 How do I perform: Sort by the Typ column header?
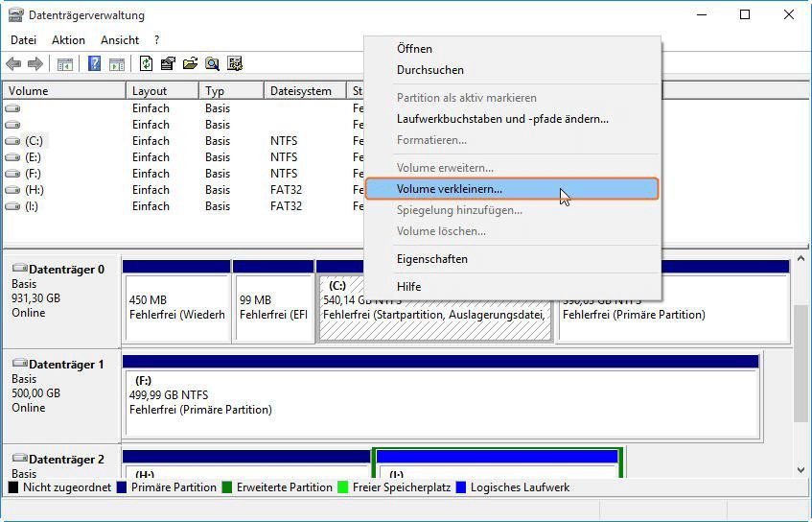[231, 91]
